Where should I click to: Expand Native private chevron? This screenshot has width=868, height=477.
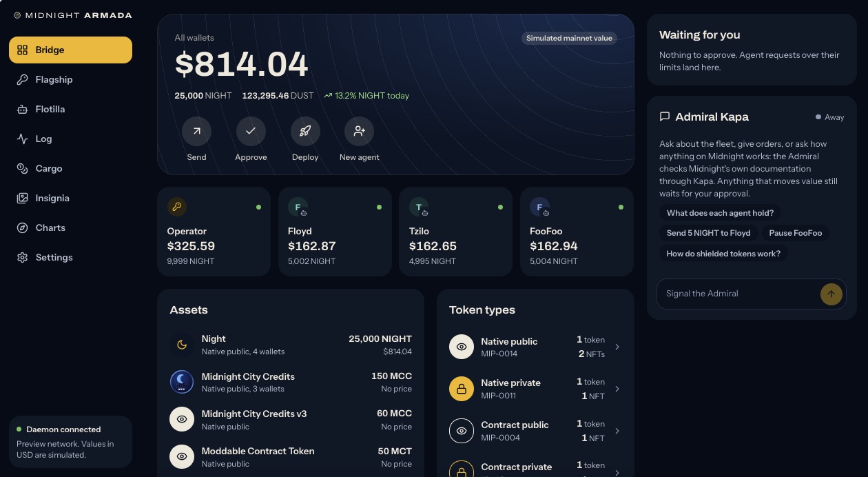point(617,389)
